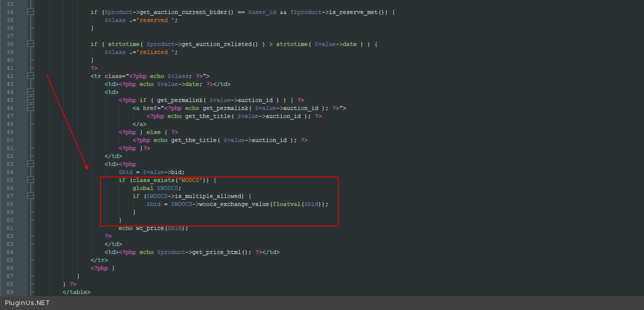Viewport: 644px width, 310px height.
Task: Collapse the tr element fold on line 42
Action: tap(31, 76)
